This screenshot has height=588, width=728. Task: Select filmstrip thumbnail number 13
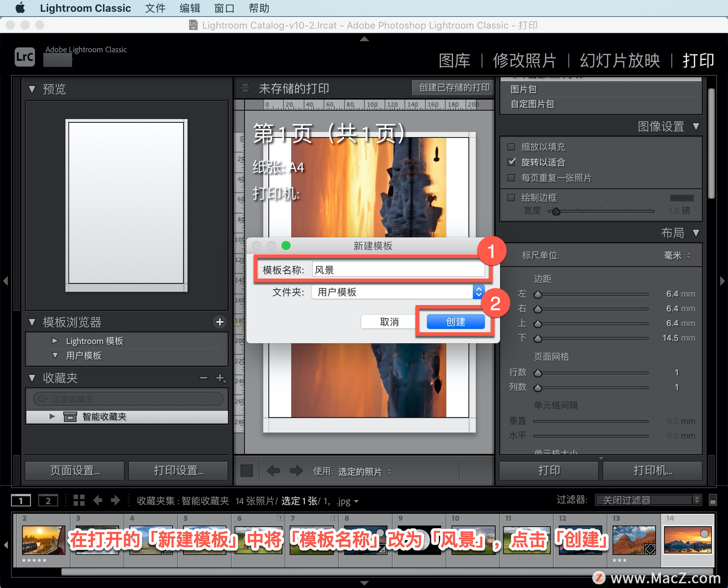[x=634, y=540]
